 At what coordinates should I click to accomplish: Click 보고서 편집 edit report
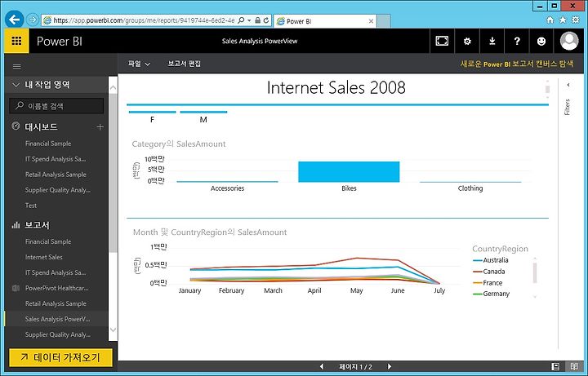coord(185,64)
